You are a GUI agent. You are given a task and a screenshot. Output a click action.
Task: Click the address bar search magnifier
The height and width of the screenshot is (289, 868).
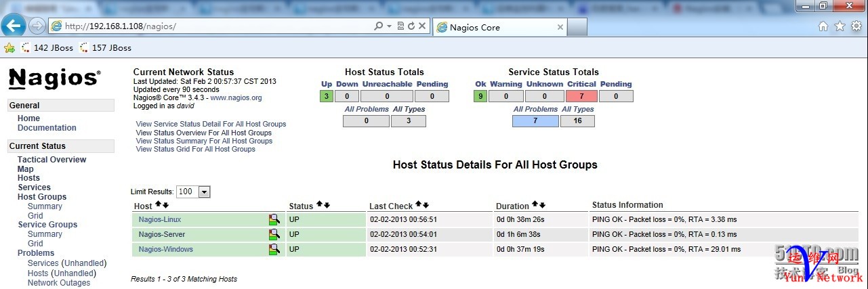379,26
